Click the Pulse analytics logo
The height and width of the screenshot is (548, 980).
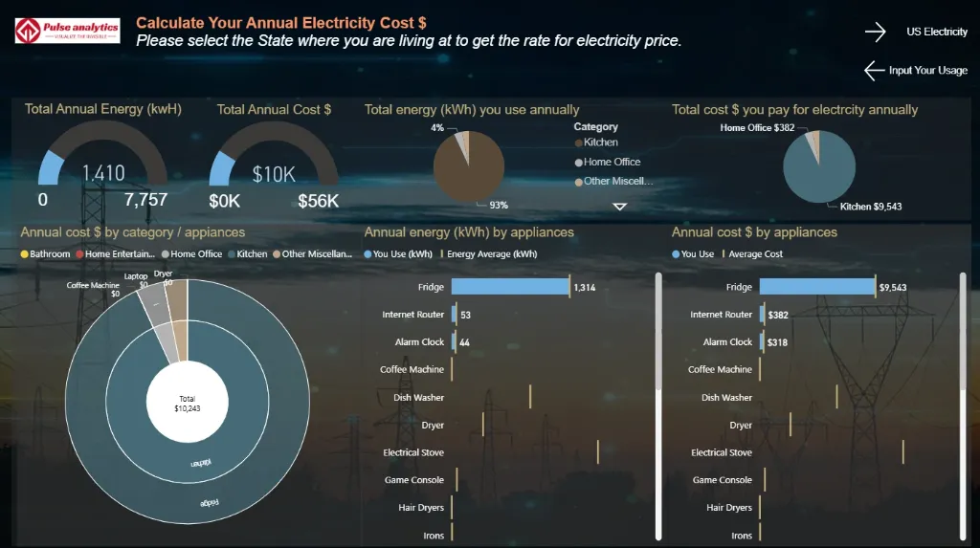[67, 31]
